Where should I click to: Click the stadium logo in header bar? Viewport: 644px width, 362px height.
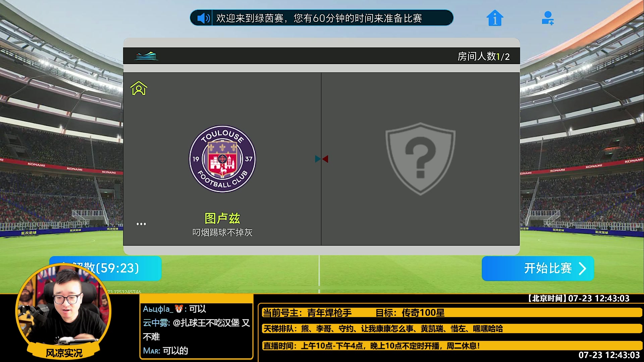click(x=146, y=56)
